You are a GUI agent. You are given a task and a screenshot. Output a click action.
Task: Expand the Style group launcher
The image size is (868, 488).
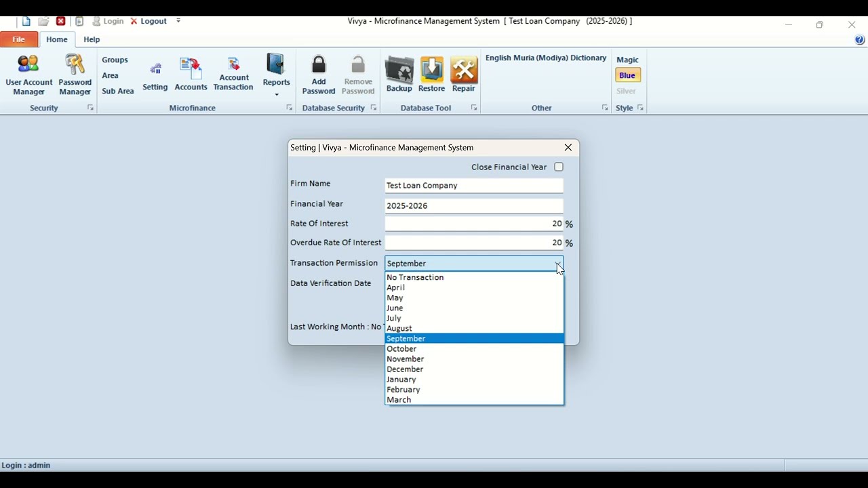pos(640,108)
